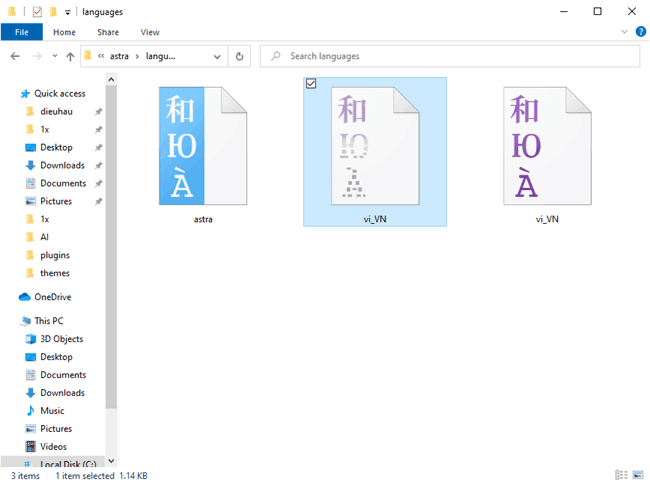650x485 pixels.
Task: Navigate up one folder level
Action: 70,57
